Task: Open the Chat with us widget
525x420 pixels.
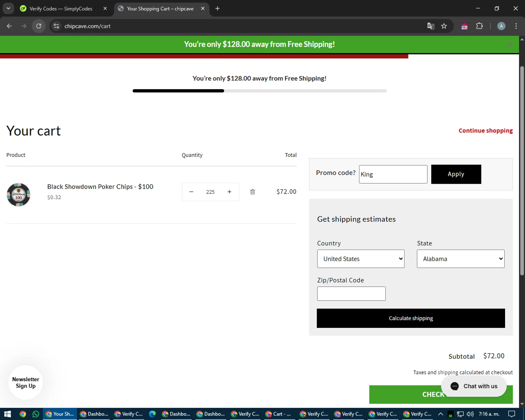Action: 474,386
